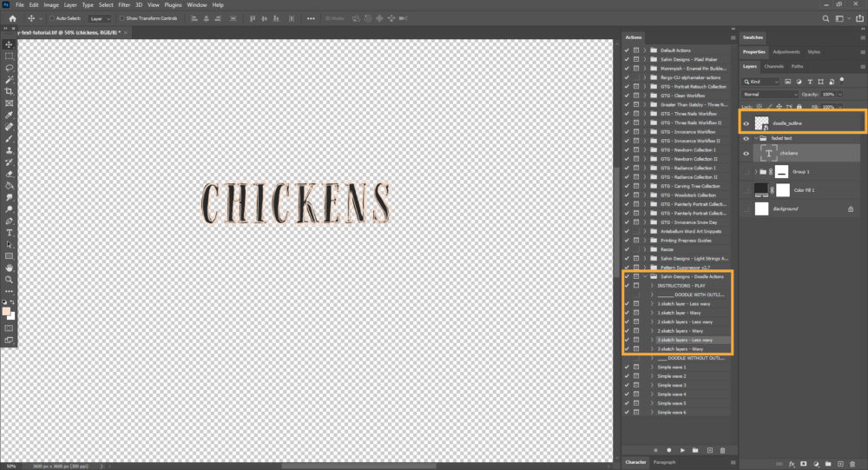
Task: Hide the doodle_outline layer
Action: tap(746, 124)
